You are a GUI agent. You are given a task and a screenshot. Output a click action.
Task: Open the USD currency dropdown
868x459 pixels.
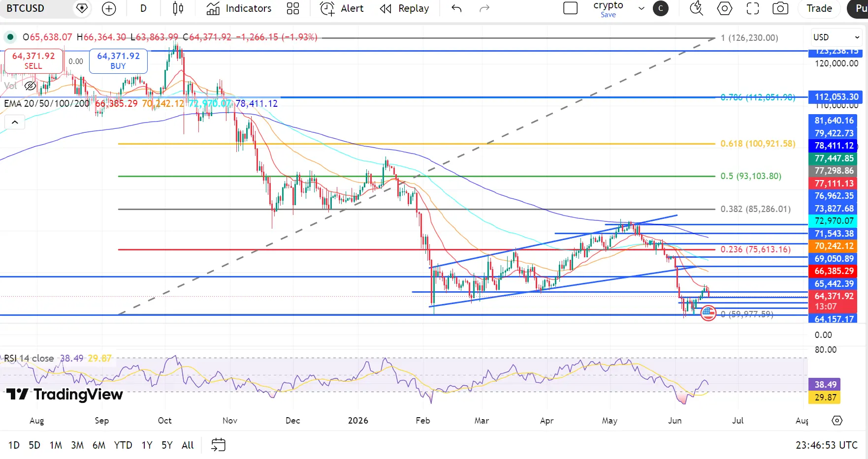(836, 37)
